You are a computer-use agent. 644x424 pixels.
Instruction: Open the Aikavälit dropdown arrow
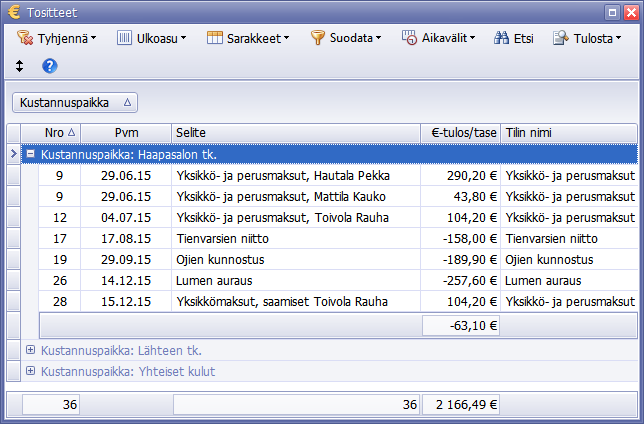point(473,38)
